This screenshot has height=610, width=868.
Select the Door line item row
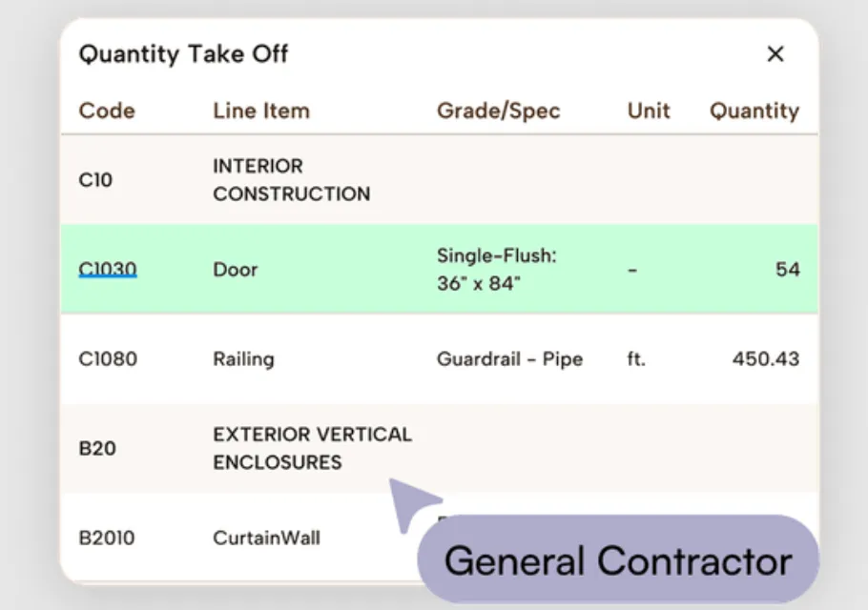pyautogui.click(x=236, y=270)
